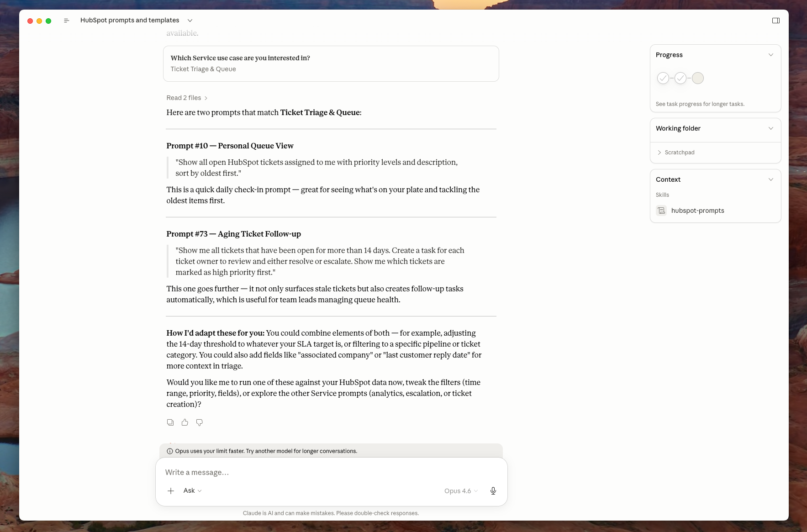
Task: Click the green full-screen window button
Action: pyautogui.click(x=48, y=21)
